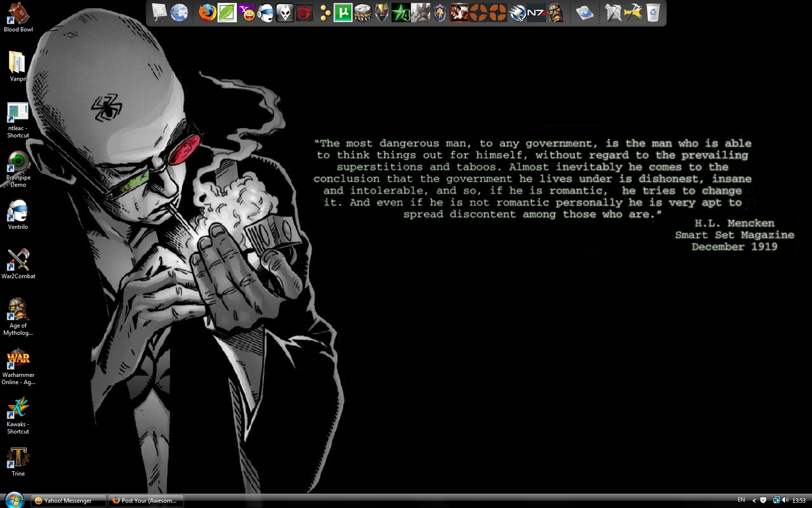Open the disc drive icon in dock
812x508 pixels.
[x=584, y=13]
